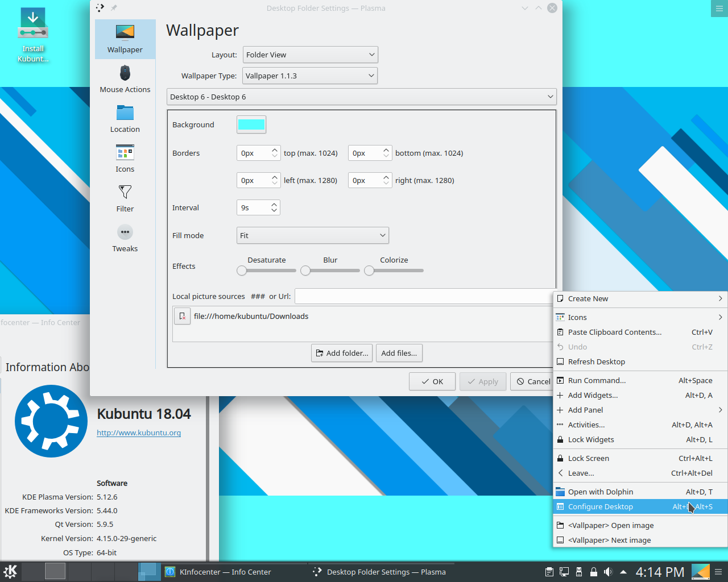728x582 pixels.
Task: Open the Fill mode dropdown
Action: pyautogui.click(x=313, y=235)
